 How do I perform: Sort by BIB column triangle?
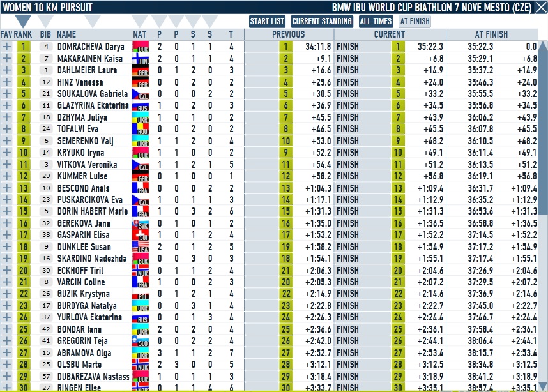(45, 21)
